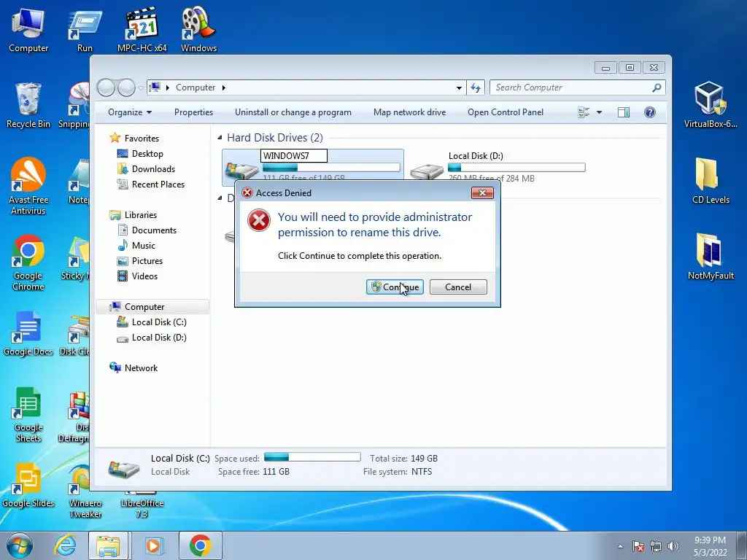The height and width of the screenshot is (560, 747).
Task: Select Local Disk (C:) in navigation pane
Action: click(x=158, y=322)
